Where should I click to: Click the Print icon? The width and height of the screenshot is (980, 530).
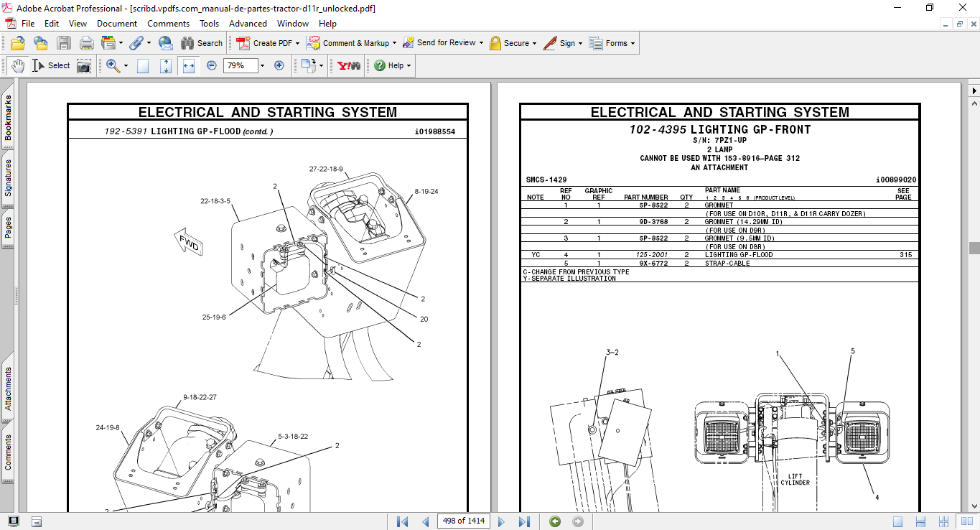coord(87,43)
